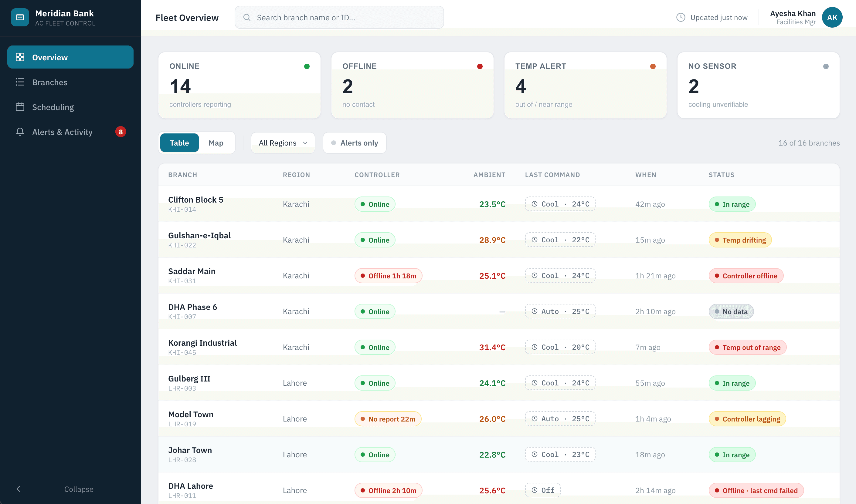Sort by the Branch column header

[182, 175]
